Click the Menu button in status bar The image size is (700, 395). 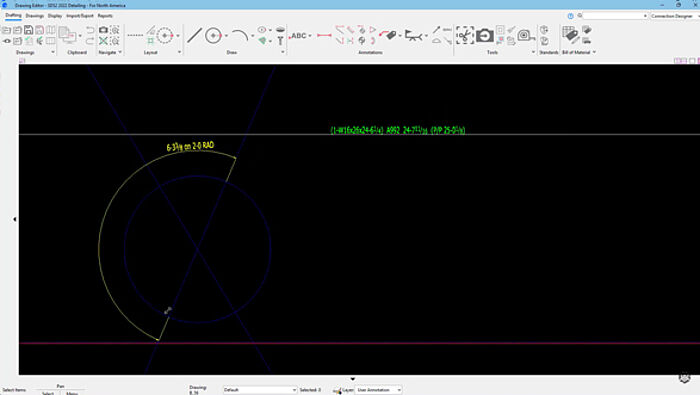coord(72,393)
